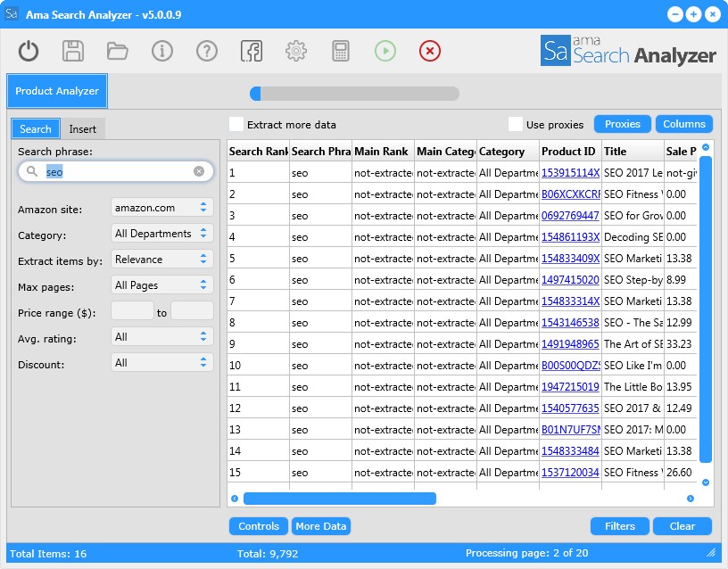This screenshot has width=728, height=569.
Task: Open file using the folder icon
Action: click(x=118, y=51)
